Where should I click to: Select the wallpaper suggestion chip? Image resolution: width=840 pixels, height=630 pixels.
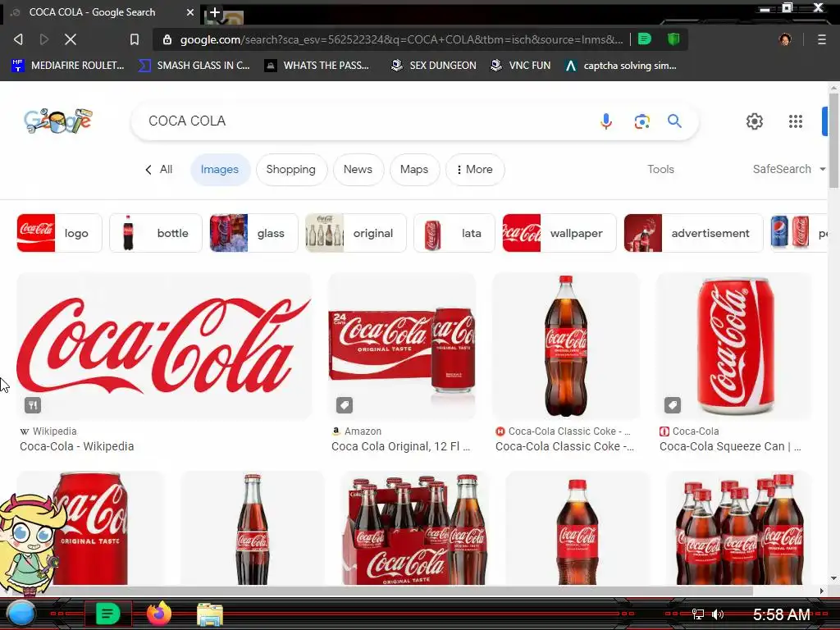click(559, 233)
